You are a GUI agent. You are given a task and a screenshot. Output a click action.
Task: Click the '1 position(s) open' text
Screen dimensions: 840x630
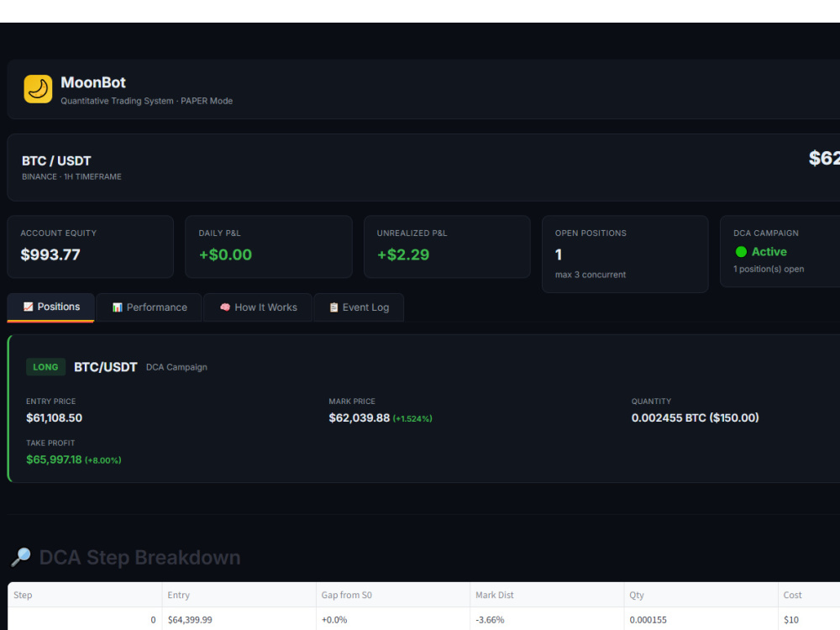tap(769, 269)
